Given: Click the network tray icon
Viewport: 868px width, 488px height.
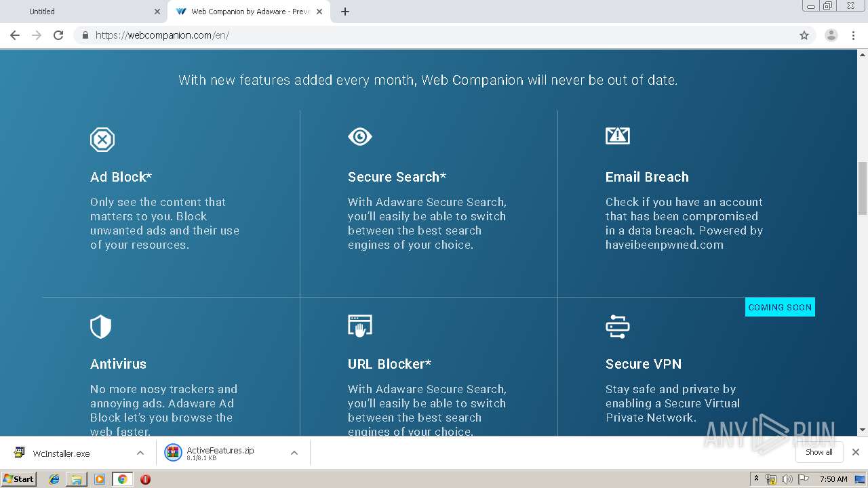Looking at the screenshot, I should pos(771,479).
